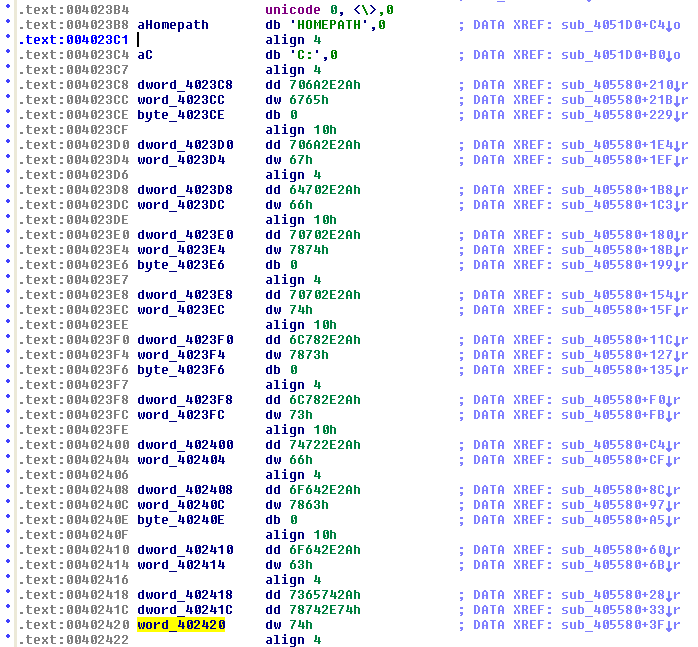Select the highlighted word_402420 label
This screenshot has width=698, height=647.
(x=181, y=625)
